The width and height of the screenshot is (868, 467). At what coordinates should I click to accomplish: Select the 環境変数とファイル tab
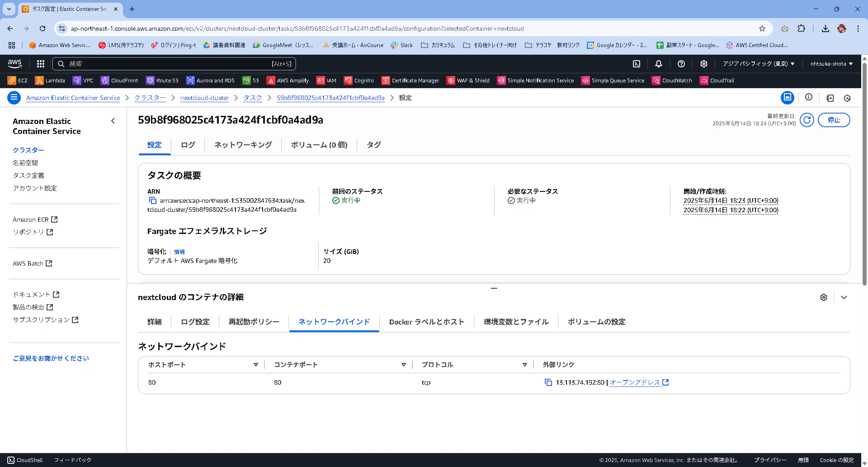[516, 322]
